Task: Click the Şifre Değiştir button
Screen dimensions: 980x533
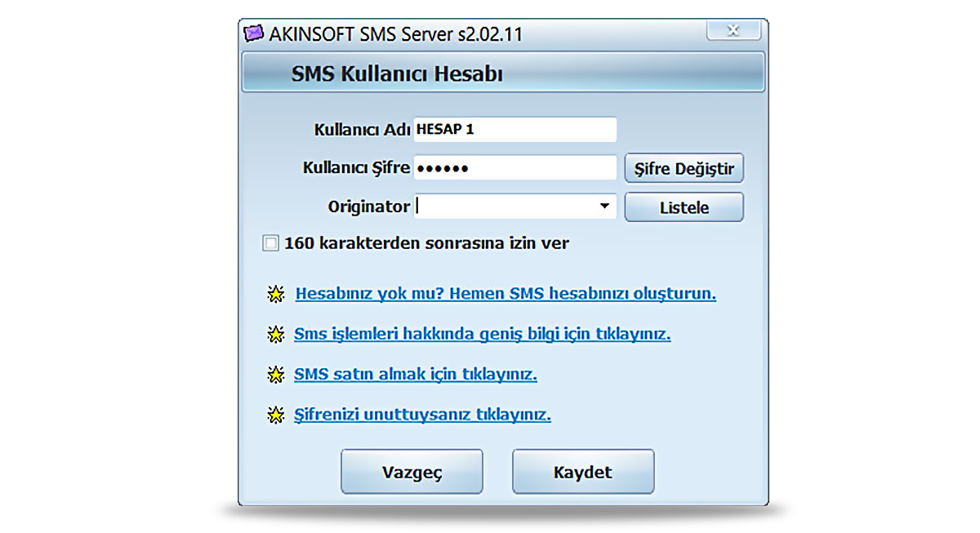Action: point(684,168)
